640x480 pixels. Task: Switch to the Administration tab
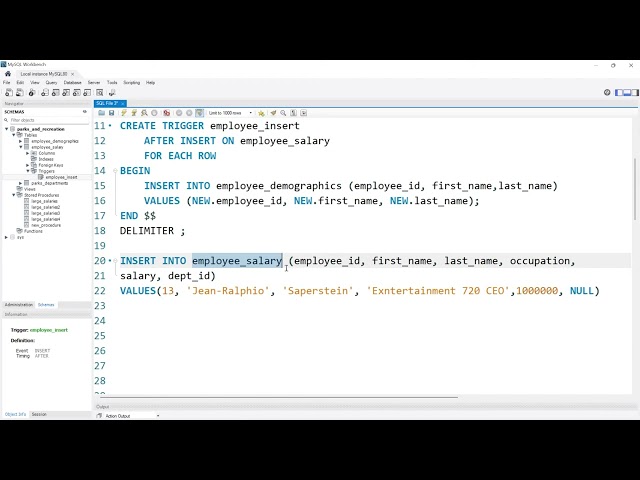[19, 305]
